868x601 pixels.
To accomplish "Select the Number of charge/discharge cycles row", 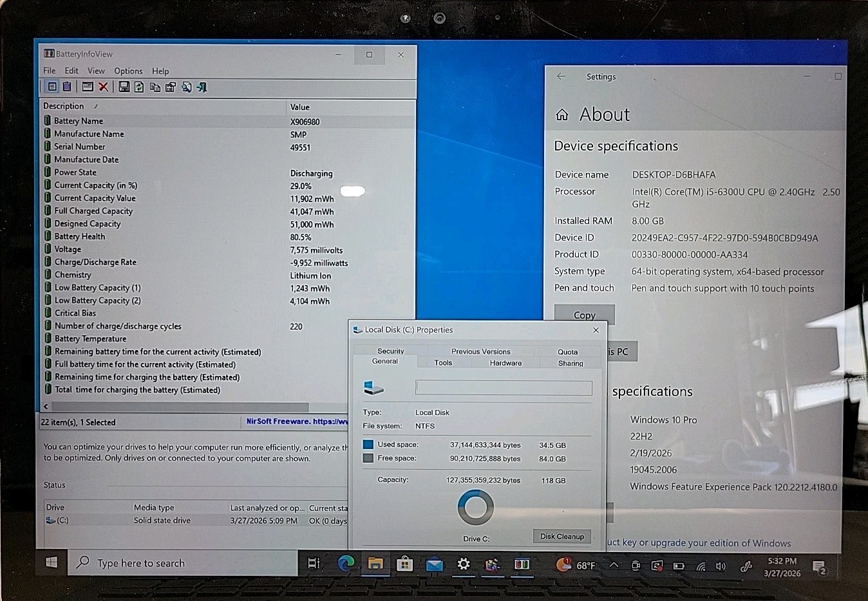I will tap(228, 326).
